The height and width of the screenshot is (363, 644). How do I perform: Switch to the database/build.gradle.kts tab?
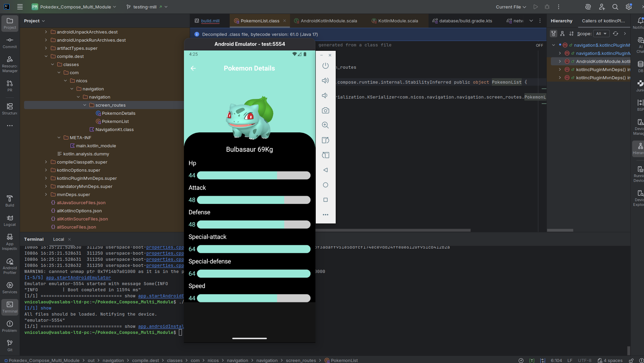(x=462, y=21)
